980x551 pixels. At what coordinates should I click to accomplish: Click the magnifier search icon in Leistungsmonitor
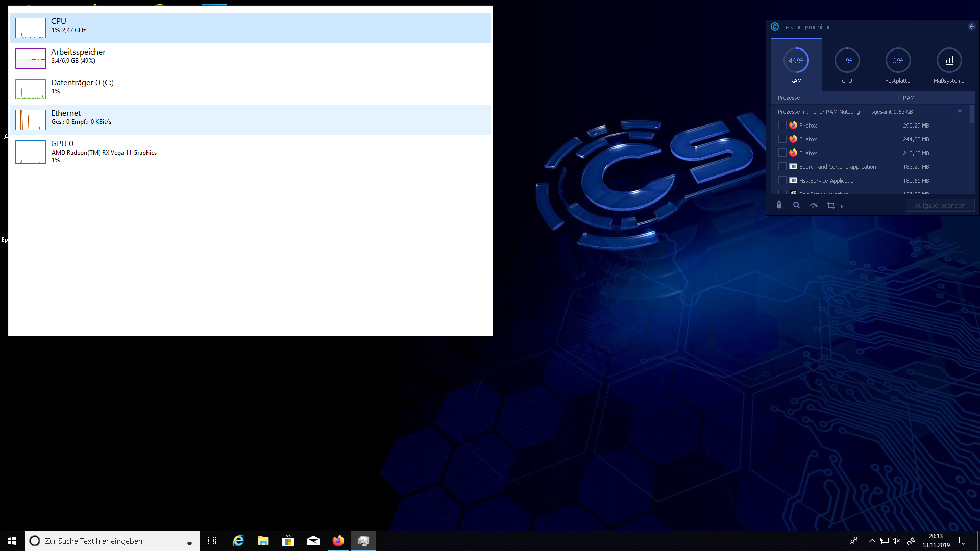[x=796, y=205]
